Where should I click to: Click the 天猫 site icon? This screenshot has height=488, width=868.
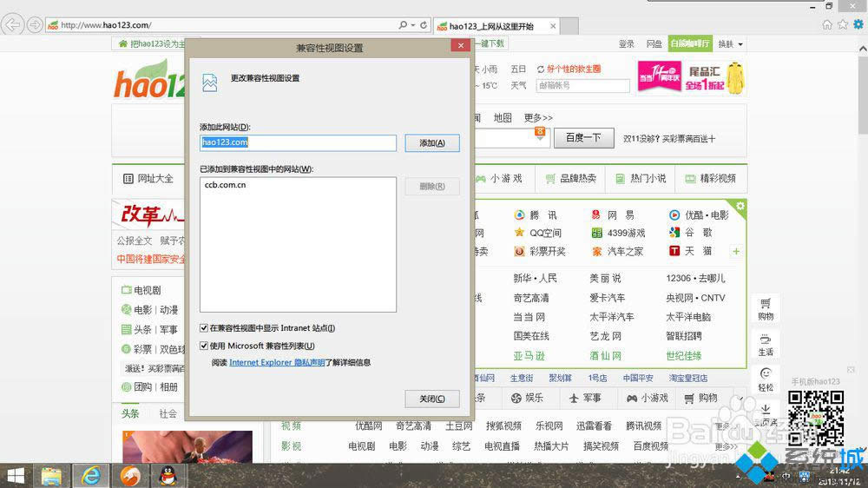click(x=674, y=251)
